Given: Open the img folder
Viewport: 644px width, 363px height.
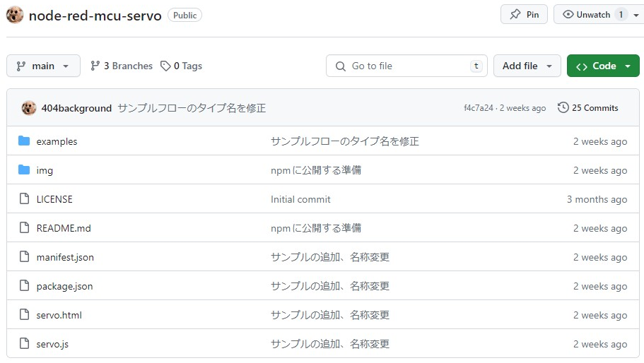Looking at the screenshot, I should click(45, 170).
